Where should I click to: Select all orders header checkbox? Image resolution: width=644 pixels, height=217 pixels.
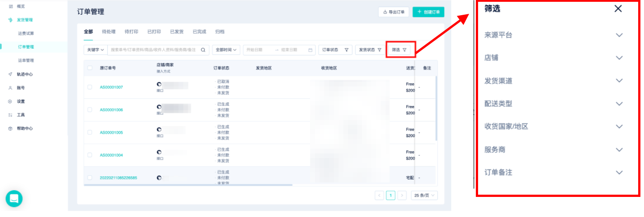click(x=90, y=68)
